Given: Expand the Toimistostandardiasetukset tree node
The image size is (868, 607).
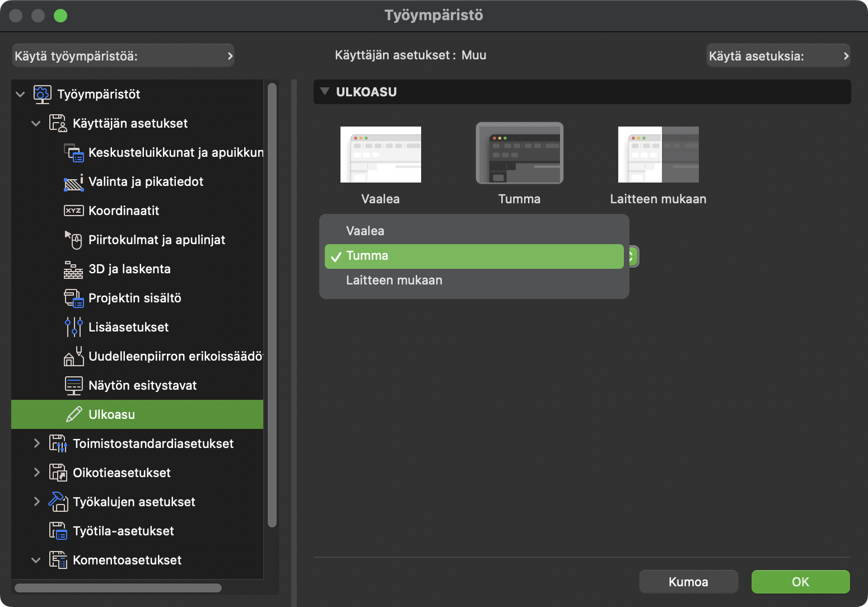Looking at the screenshot, I should 37,443.
